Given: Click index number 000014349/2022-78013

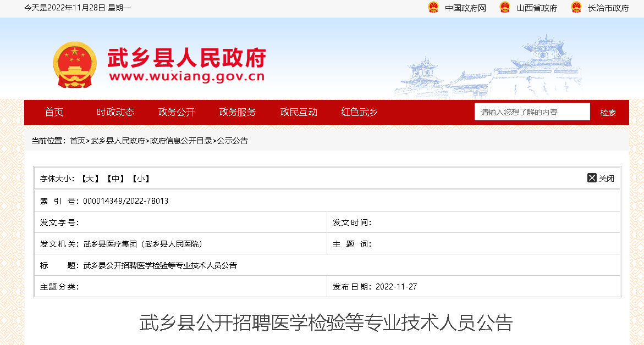Looking at the screenshot, I should click(x=126, y=201).
